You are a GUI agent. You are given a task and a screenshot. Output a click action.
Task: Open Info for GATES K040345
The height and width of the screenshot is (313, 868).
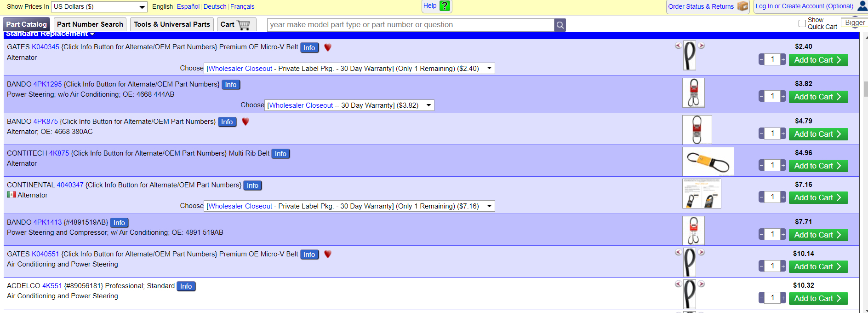309,47
